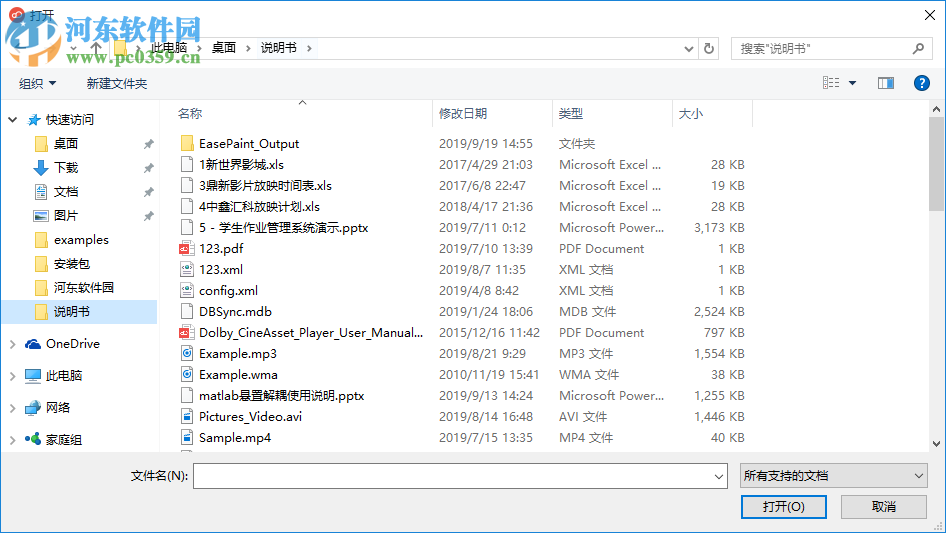Select file 1新世界影城.xls
Image resolution: width=946 pixels, height=533 pixels.
[241, 165]
